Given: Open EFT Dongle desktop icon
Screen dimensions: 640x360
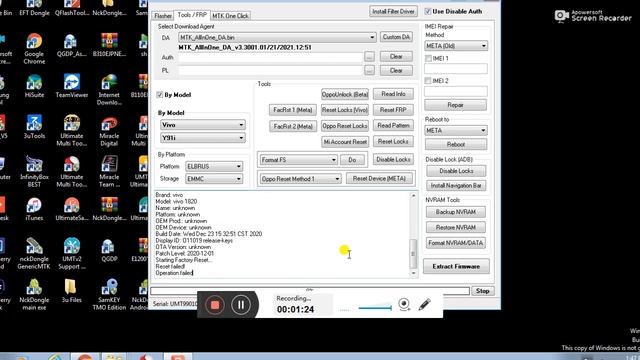Looking at the screenshot, I should point(34,8).
